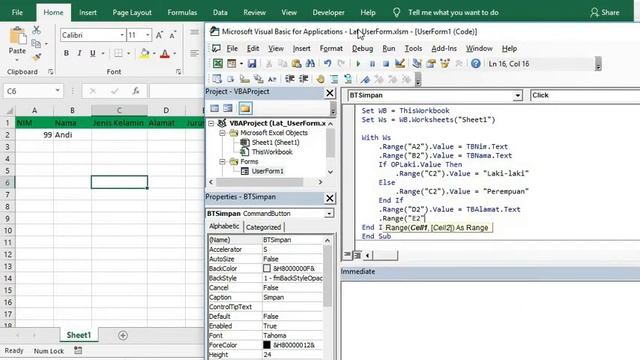Select Sheet1 (Sheet1) in project tree
This screenshot has width=640, height=360.
click(275, 142)
